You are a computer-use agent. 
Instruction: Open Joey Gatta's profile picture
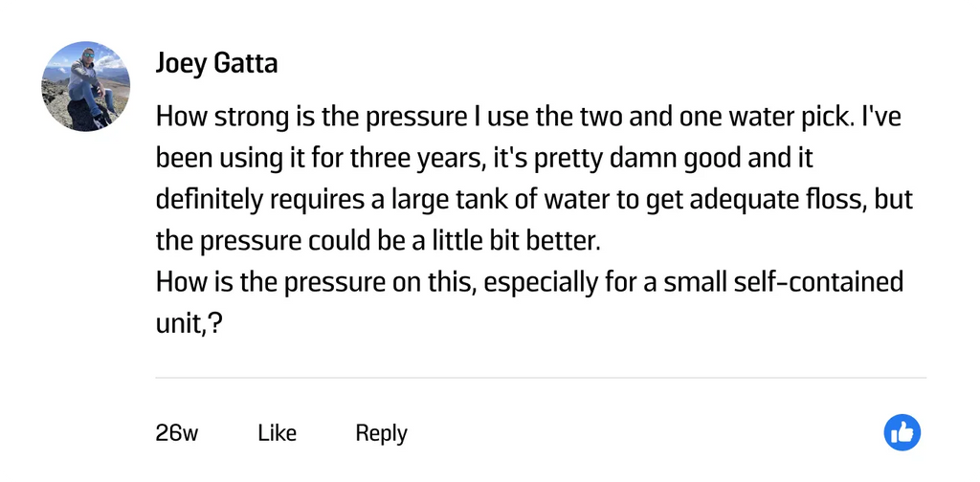[x=86, y=86]
